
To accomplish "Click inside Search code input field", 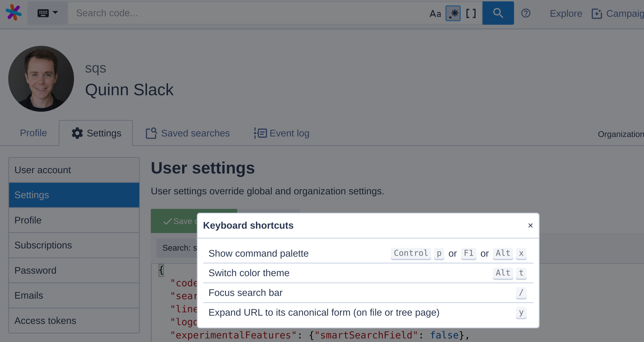I will pos(247,13).
